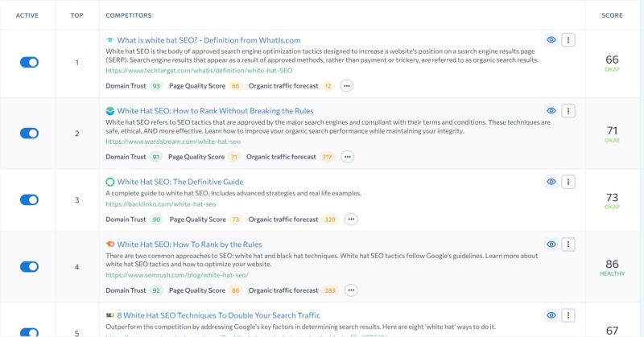Click score 73 in SCORE column

pos(612,198)
